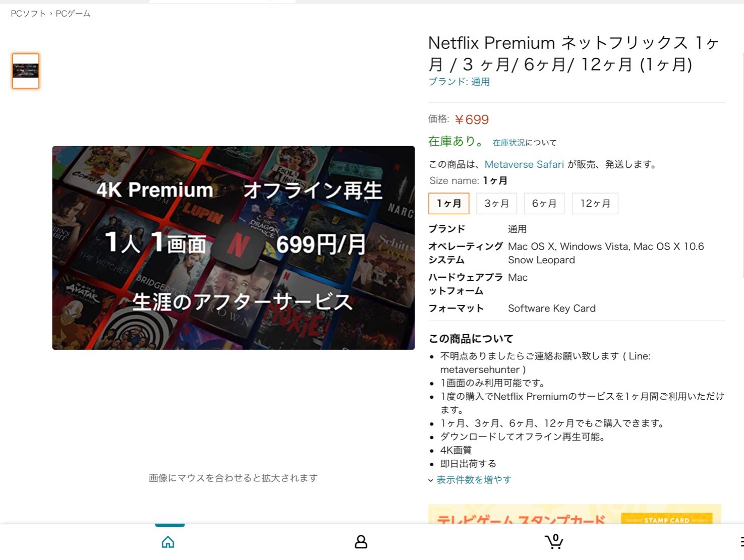Click the ¥699 price text
The width and height of the screenshot is (744, 560).
click(472, 119)
